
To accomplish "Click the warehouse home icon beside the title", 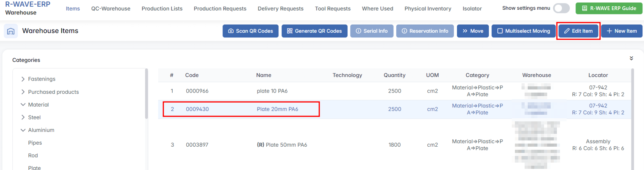I will point(10,31).
